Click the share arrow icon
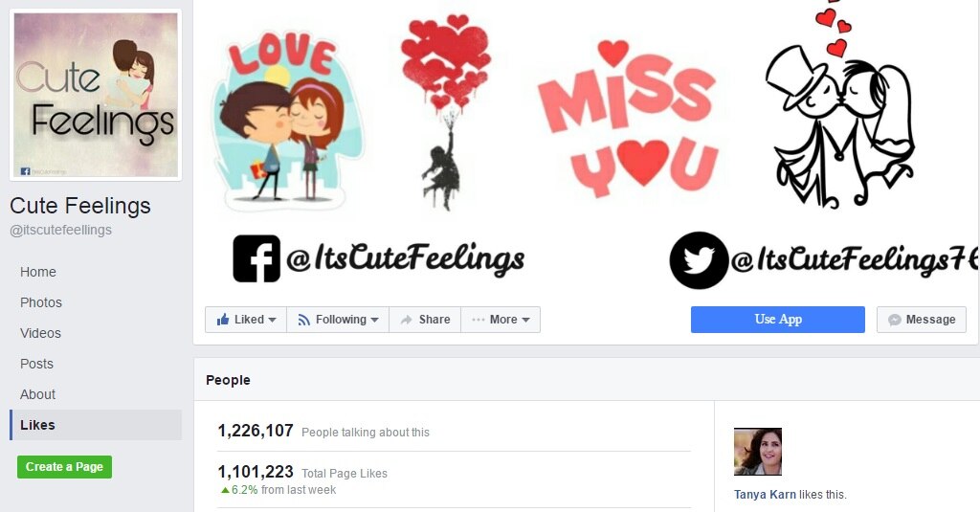The height and width of the screenshot is (512, 980). [x=406, y=320]
